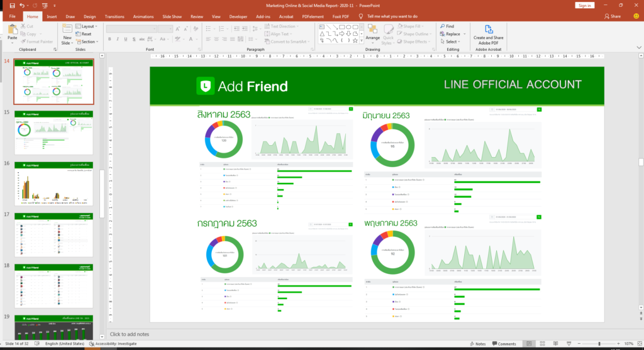This screenshot has width=644, height=350.
Task: Open the File tab
Action: pyautogui.click(x=13, y=16)
